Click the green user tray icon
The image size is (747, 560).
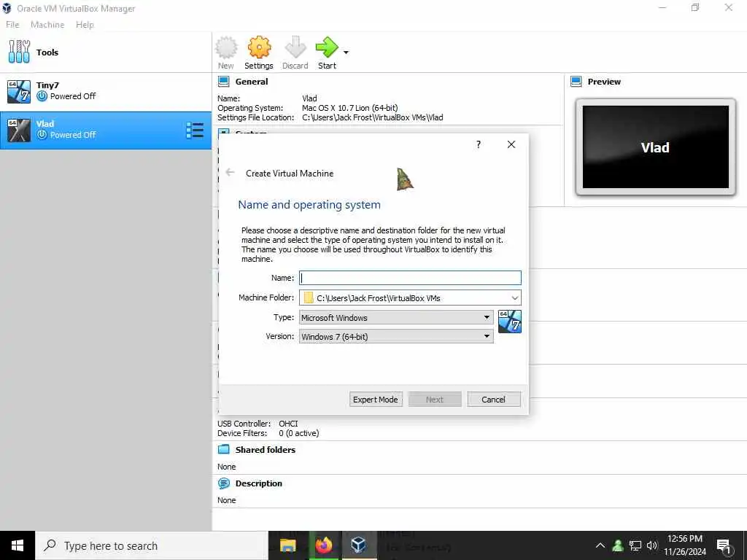point(618,545)
